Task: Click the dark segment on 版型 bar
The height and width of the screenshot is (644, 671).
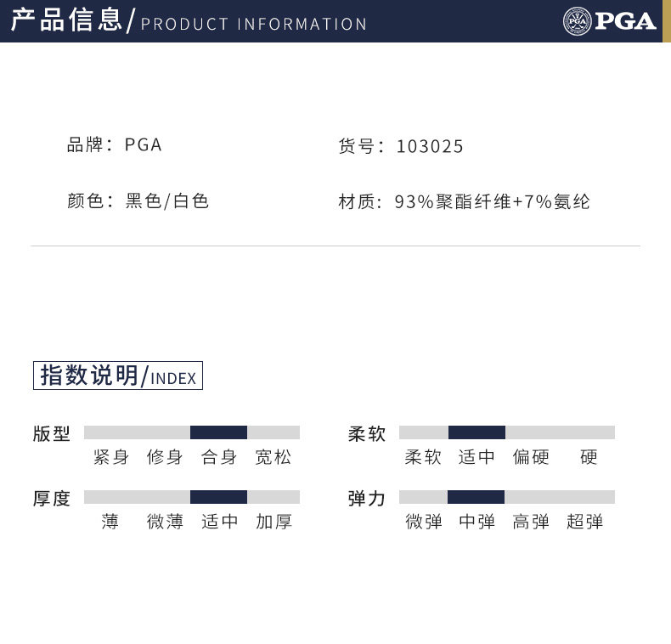Action: click(218, 432)
